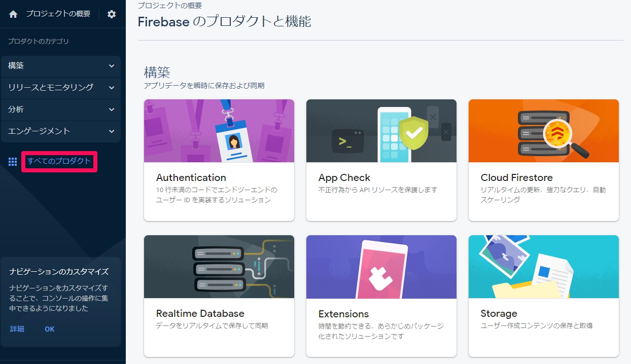Click the 詳細 link in notification card
The width and height of the screenshot is (631, 364).
(17, 329)
